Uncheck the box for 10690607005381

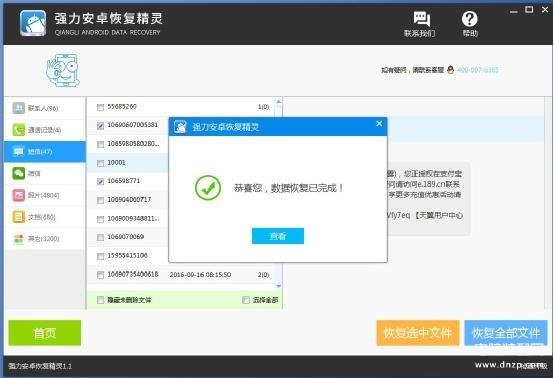point(100,125)
